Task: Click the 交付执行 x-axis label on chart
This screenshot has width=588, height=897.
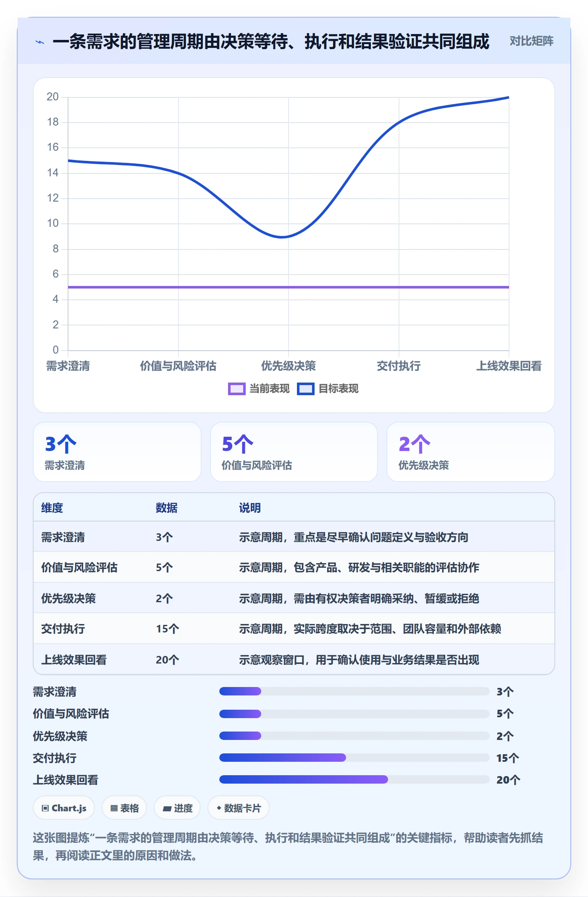Action: pos(399,366)
